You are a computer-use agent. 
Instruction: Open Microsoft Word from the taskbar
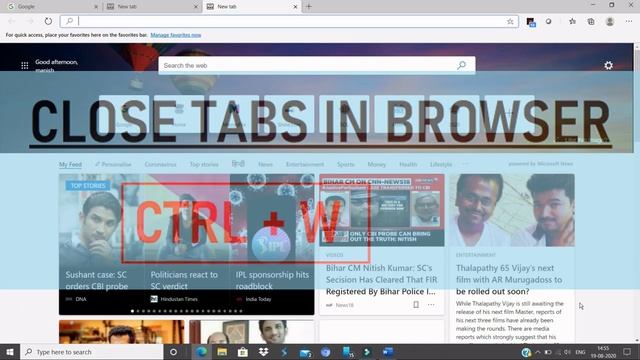click(388, 352)
